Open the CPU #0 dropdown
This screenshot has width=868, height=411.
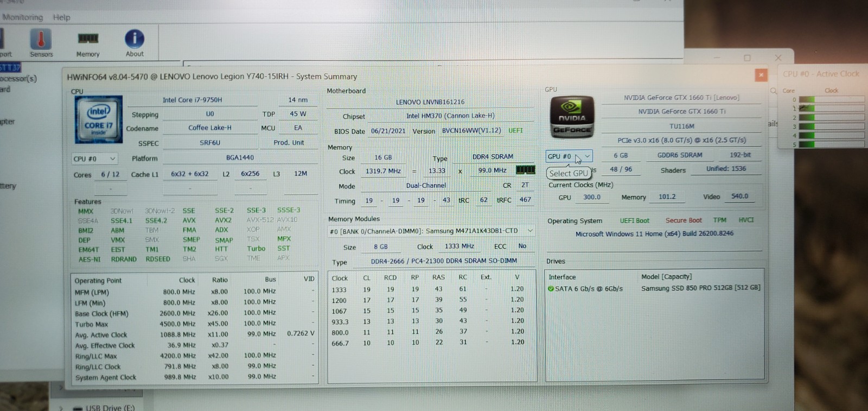point(95,159)
